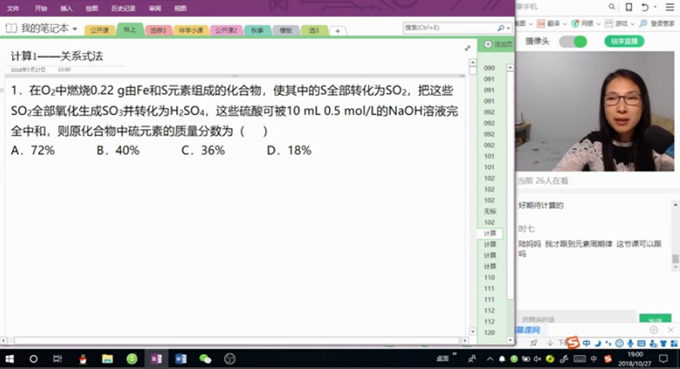Screen dimensions: 680x369
Task: Click the 结束直播 end broadcast button
Action: (624, 41)
